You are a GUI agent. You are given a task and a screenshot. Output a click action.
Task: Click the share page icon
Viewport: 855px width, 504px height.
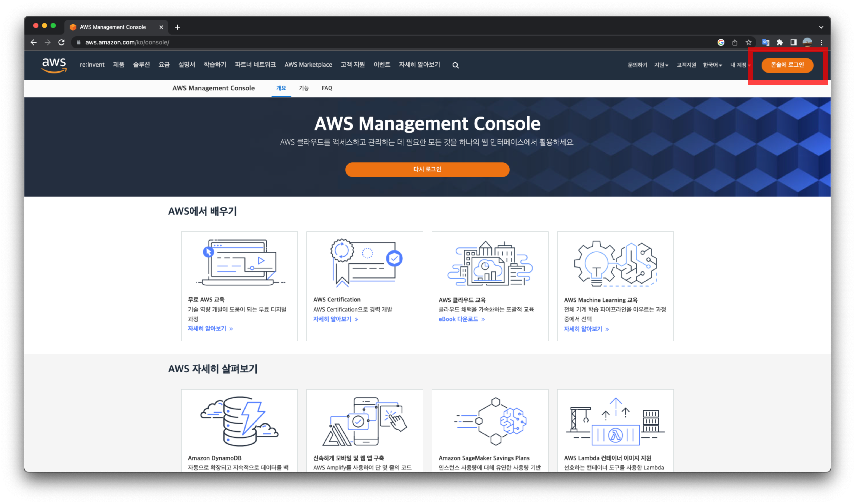pyautogui.click(x=735, y=43)
